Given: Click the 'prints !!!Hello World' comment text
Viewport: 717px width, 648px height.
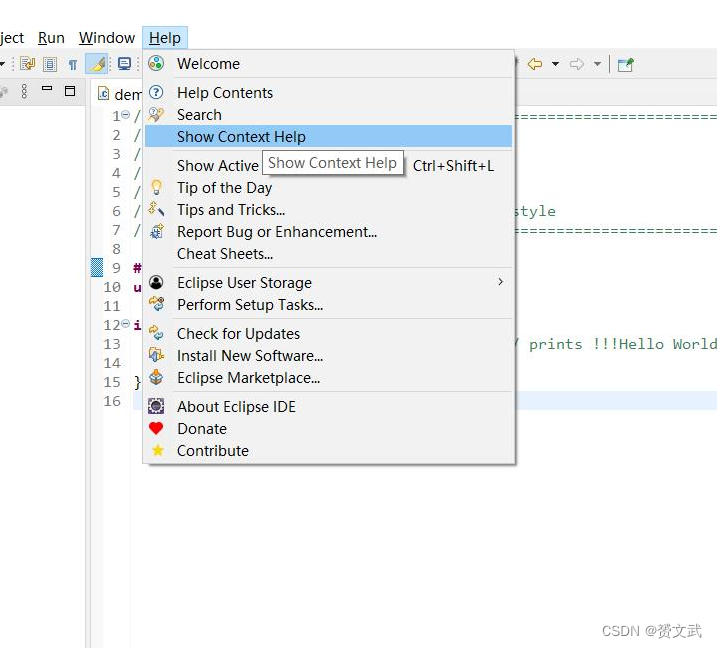Looking at the screenshot, I should 622,344.
